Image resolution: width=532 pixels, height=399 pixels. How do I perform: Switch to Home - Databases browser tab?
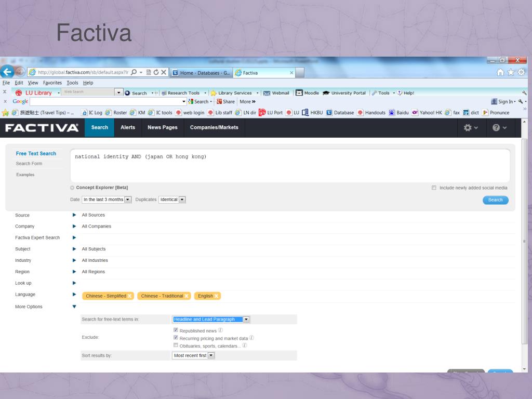coord(201,73)
